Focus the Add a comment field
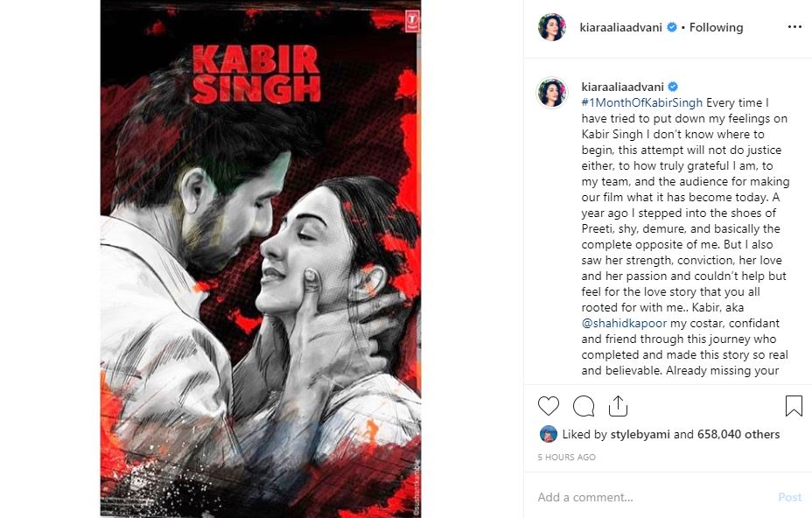812x518 pixels. point(653,497)
